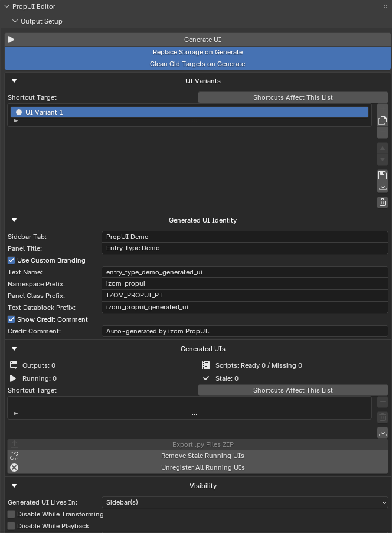Edit the Panel Class Prefix field
The image size is (392, 533).
coord(245,295)
